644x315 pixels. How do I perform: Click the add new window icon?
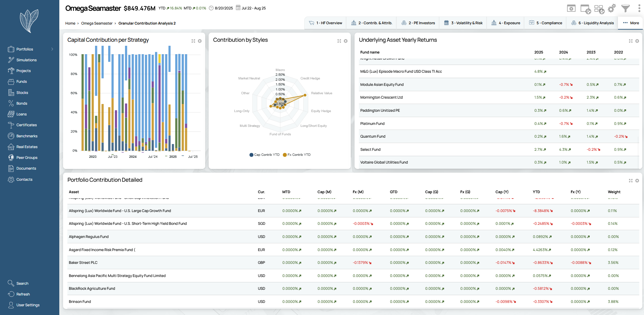point(585,9)
